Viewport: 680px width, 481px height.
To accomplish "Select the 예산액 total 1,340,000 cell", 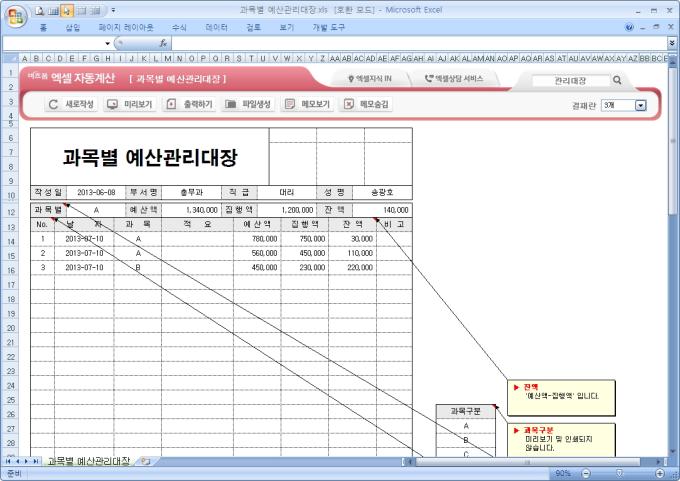I will (191, 210).
